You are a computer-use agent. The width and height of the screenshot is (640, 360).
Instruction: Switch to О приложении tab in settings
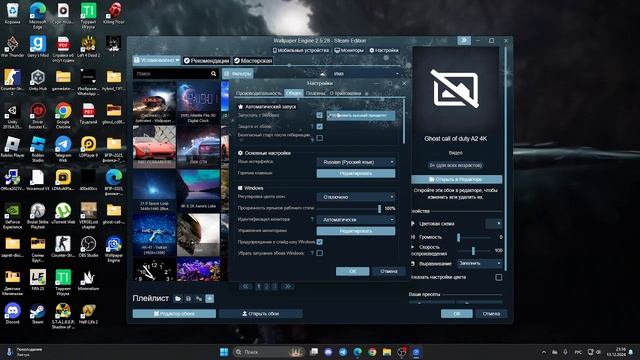[345, 93]
